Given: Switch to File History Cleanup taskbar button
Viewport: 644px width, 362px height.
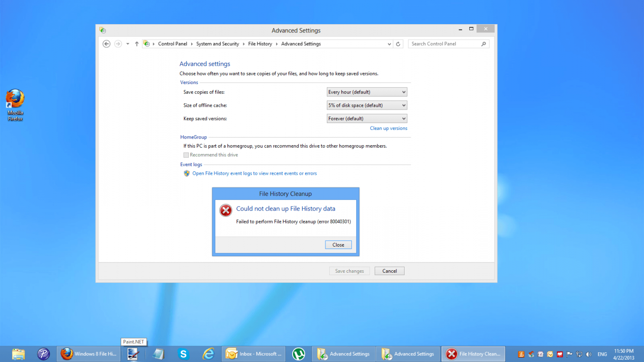Looking at the screenshot, I should click(x=473, y=354).
